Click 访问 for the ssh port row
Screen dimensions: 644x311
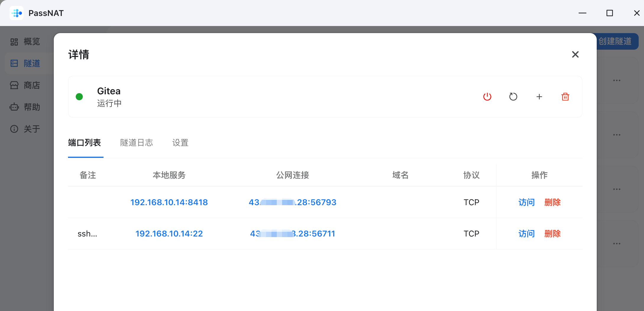click(526, 234)
